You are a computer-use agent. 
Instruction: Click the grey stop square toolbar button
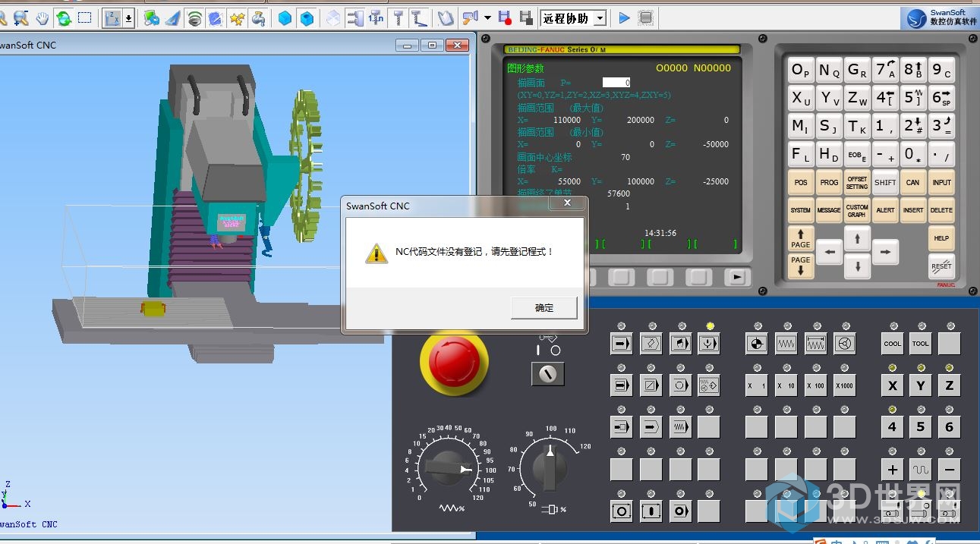tap(646, 17)
